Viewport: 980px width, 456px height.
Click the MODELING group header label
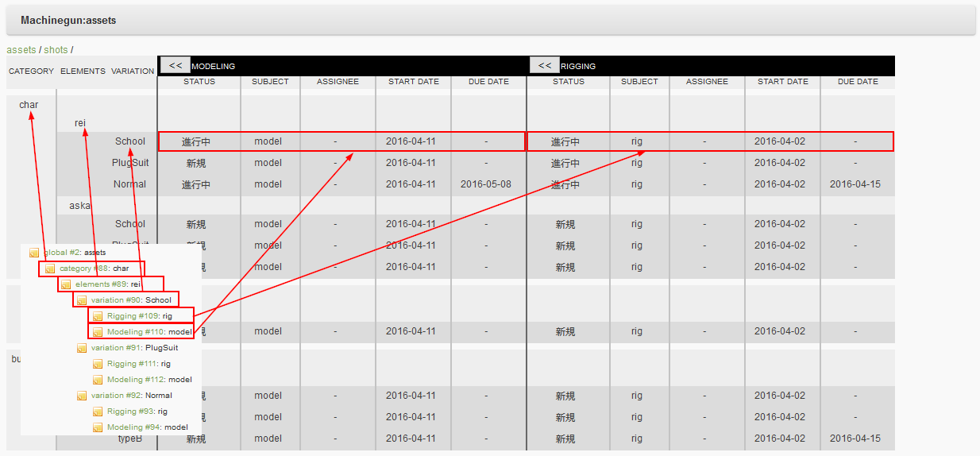[213, 66]
